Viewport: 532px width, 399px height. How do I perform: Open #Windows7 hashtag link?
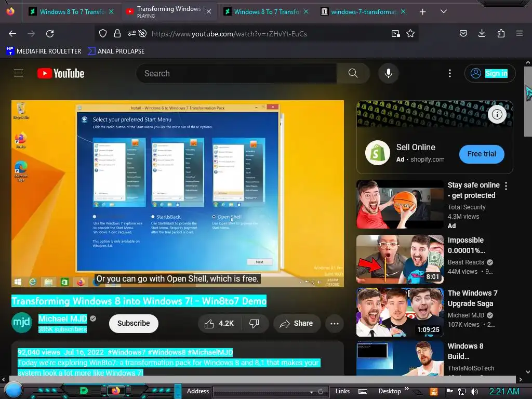[x=127, y=352]
